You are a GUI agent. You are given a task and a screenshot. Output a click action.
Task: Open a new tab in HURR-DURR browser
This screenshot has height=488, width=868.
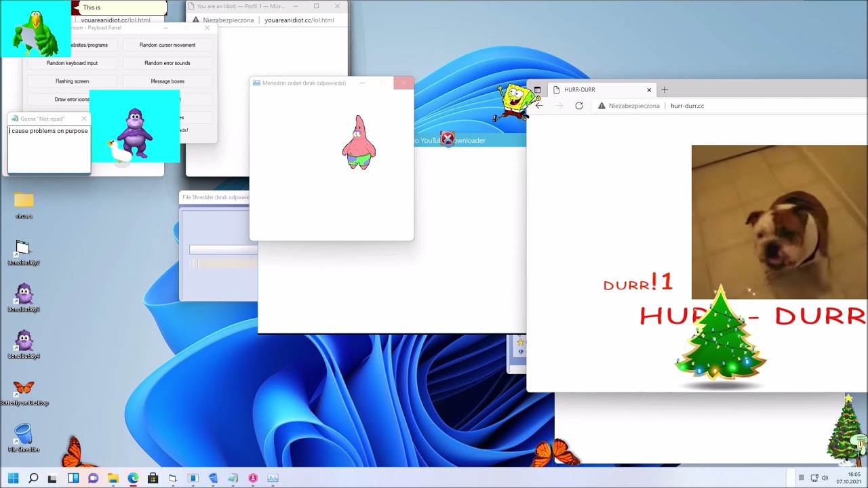665,89
